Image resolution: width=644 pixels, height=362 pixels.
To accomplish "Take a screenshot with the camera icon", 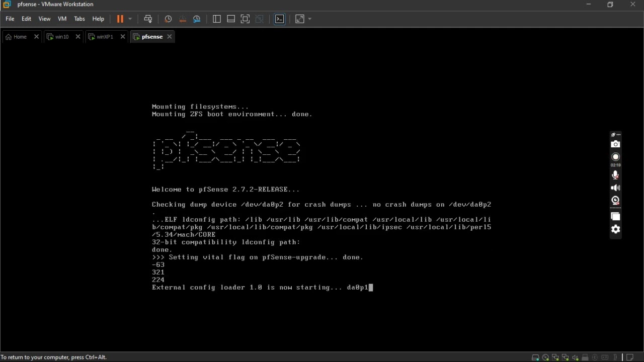I will click(615, 144).
